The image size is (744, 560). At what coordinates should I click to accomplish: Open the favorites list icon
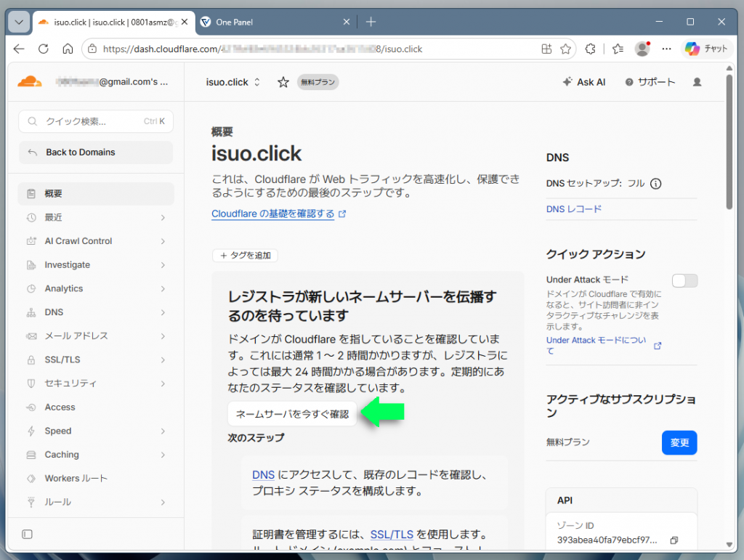[618, 49]
